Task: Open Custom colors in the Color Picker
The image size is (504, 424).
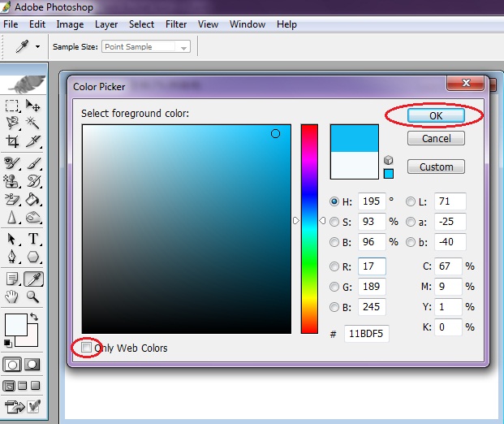Action: coord(436,167)
